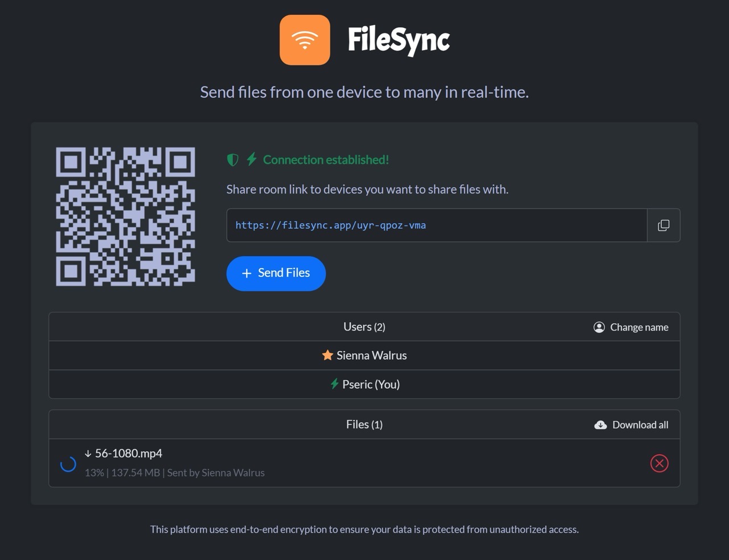
Task: Click the room QR code
Action: pyautogui.click(x=125, y=216)
